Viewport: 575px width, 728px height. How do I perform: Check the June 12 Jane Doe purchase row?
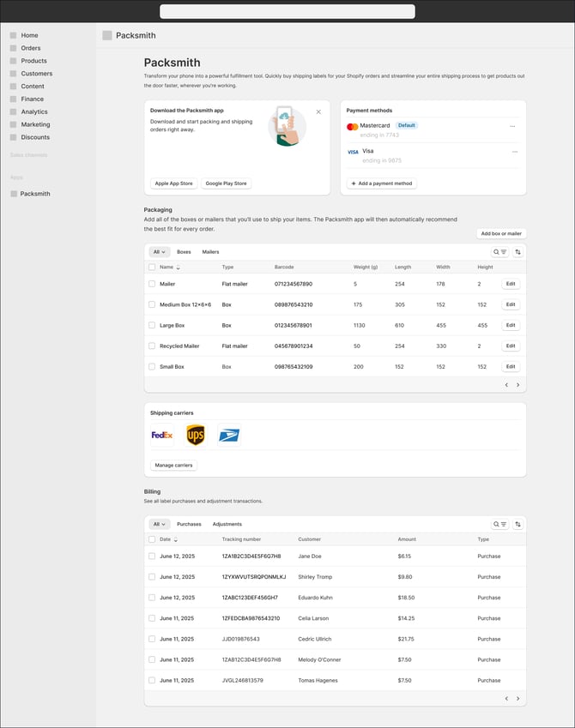[x=152, y=556]
